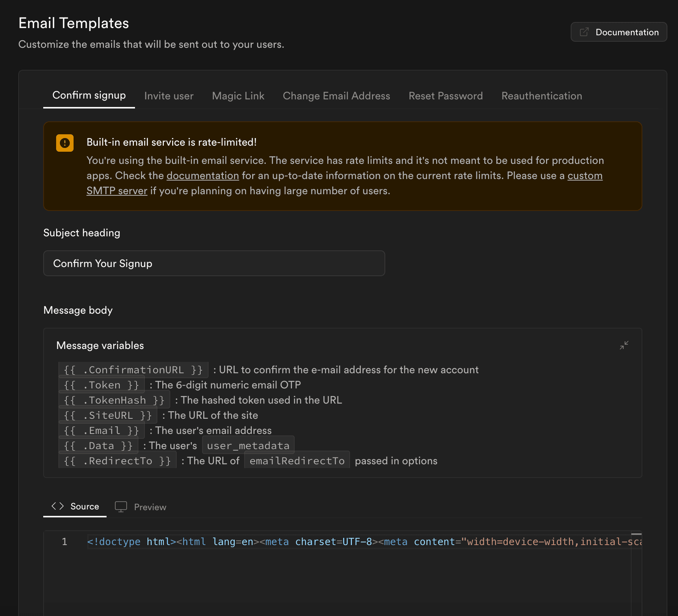
Task: Click the Message body label
Action: tap(78, 310)
